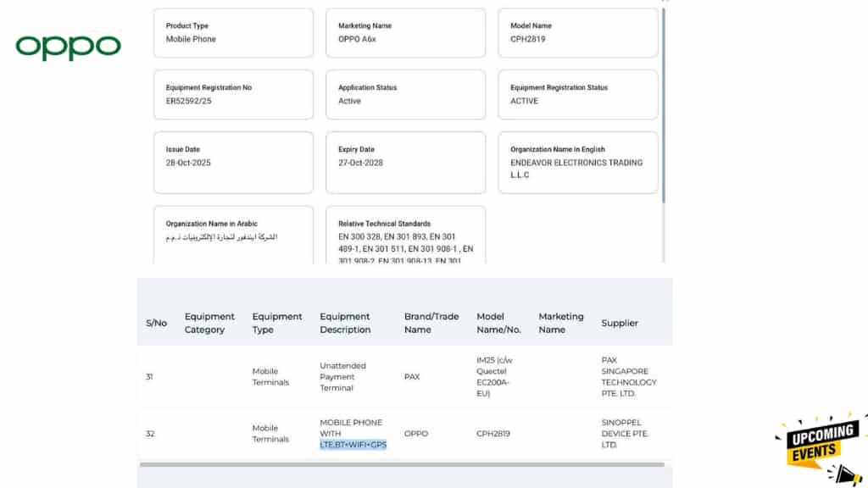Click the highlighted LTE,BT+WIFI+GPS text

(353, 445)
